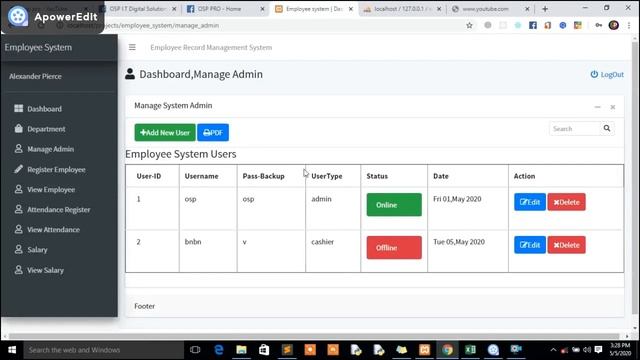The image size is (640, 360).
Task: Open Microsoft Edge from taskbar
Action: (219, 350)
